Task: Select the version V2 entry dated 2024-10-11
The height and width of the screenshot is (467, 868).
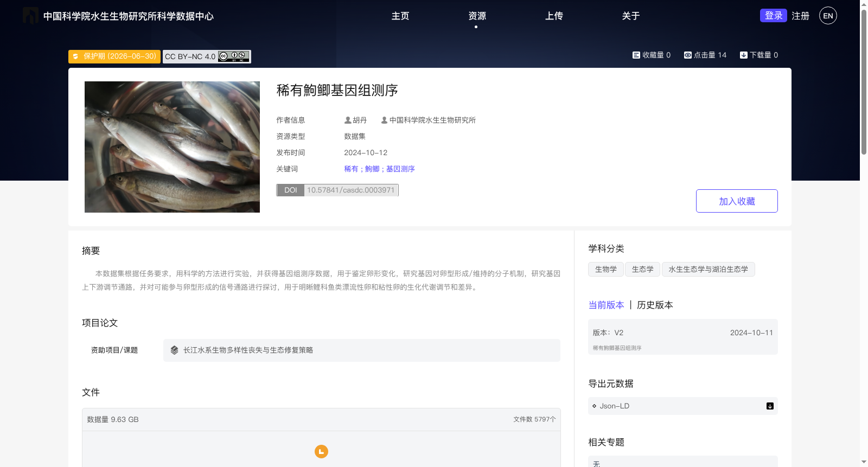Action: click(x=683, y=337)
